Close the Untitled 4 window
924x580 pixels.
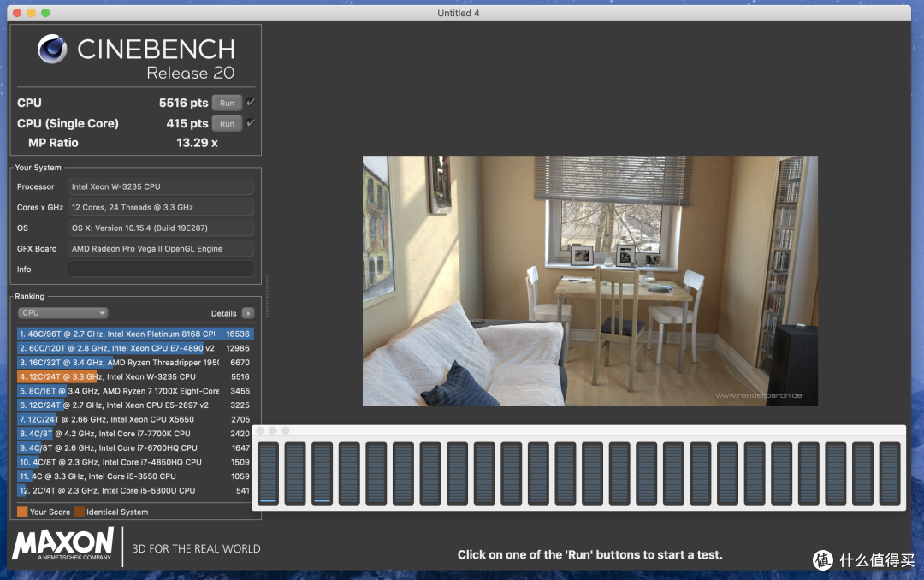(x=17, y=12)
